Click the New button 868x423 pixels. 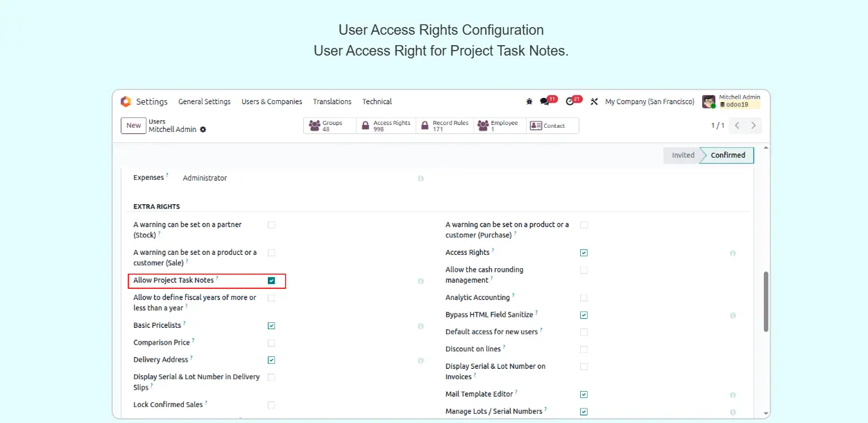133,126
